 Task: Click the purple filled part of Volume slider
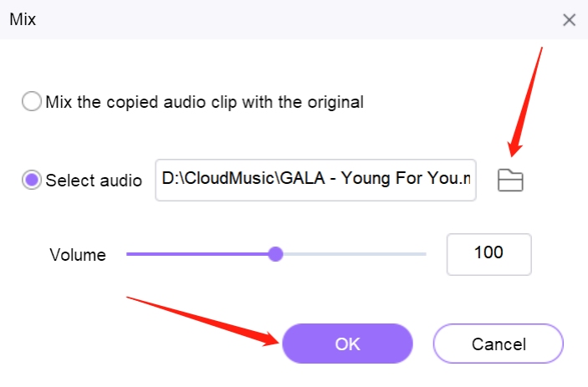pos(197,254)
